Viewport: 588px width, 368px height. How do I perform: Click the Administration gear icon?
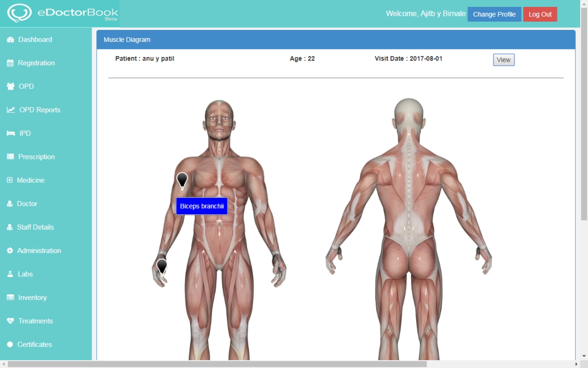(10, 251)
